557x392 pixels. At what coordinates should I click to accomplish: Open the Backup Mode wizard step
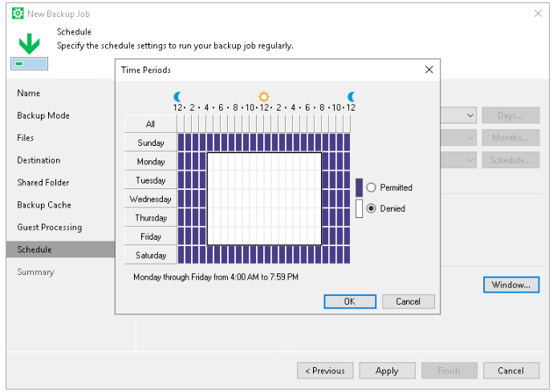(43, 115)
